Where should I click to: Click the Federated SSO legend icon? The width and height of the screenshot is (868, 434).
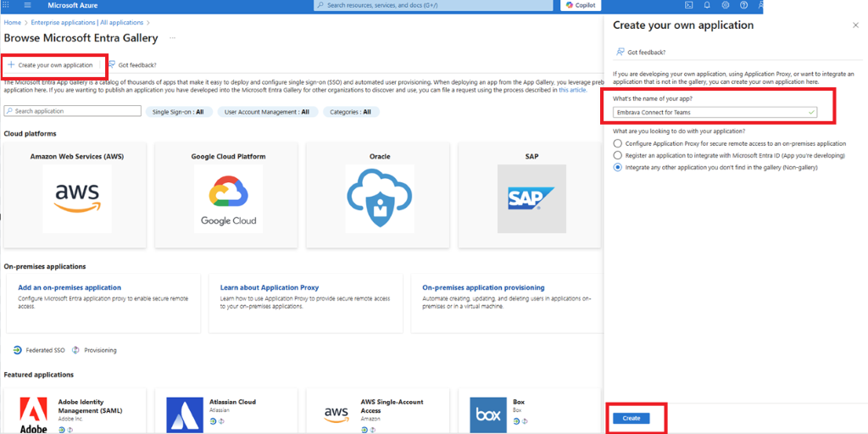coord(19,350)
